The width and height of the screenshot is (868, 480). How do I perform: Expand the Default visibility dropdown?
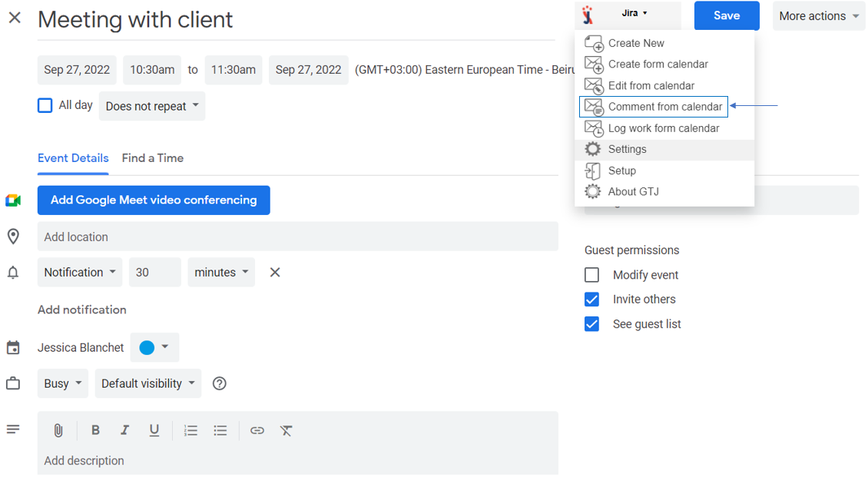148,384
